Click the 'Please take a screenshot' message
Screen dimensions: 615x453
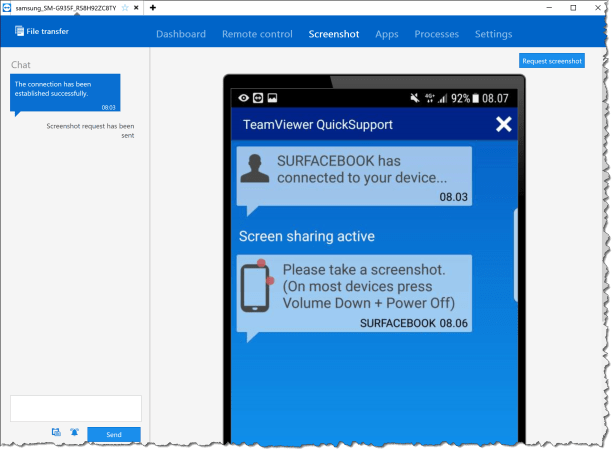point(354,294)
